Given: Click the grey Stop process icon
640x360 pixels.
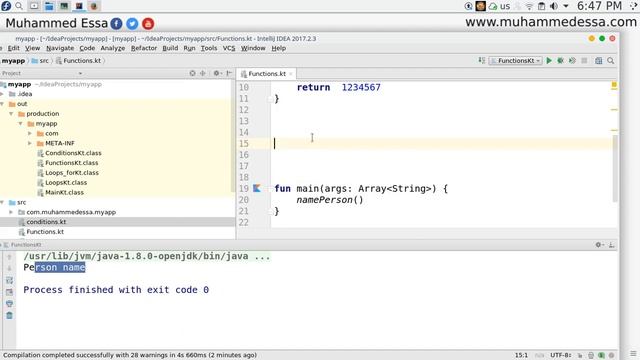Looking at the screenshot, I should 584,60.
